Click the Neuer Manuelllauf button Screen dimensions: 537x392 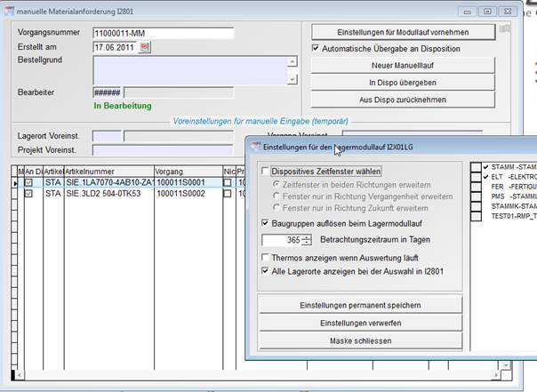coord(403,66)
